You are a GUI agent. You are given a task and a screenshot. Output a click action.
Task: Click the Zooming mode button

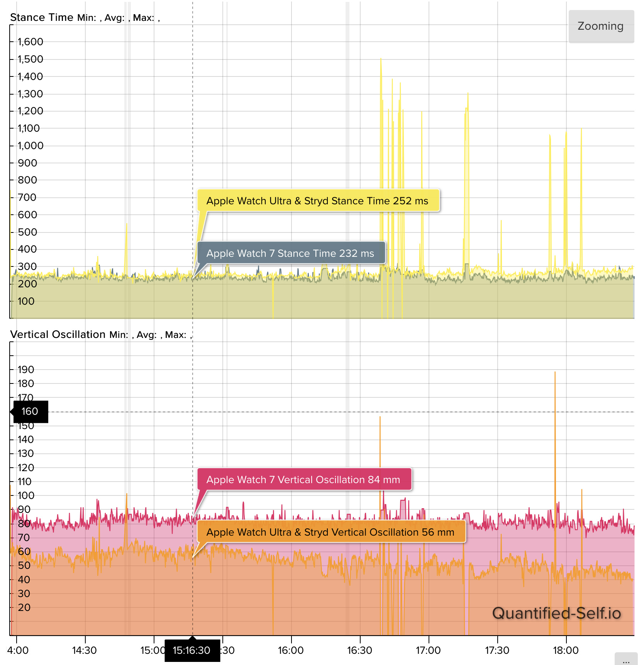pos(601,26)
